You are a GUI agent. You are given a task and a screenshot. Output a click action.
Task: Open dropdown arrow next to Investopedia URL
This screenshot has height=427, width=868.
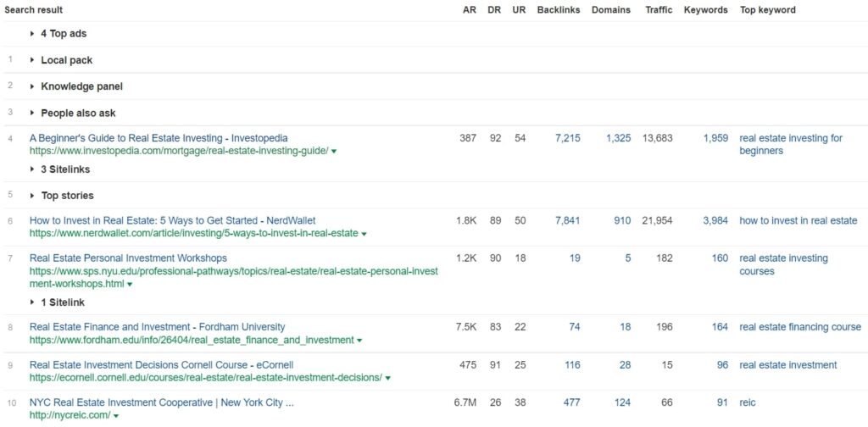(334, 152)
